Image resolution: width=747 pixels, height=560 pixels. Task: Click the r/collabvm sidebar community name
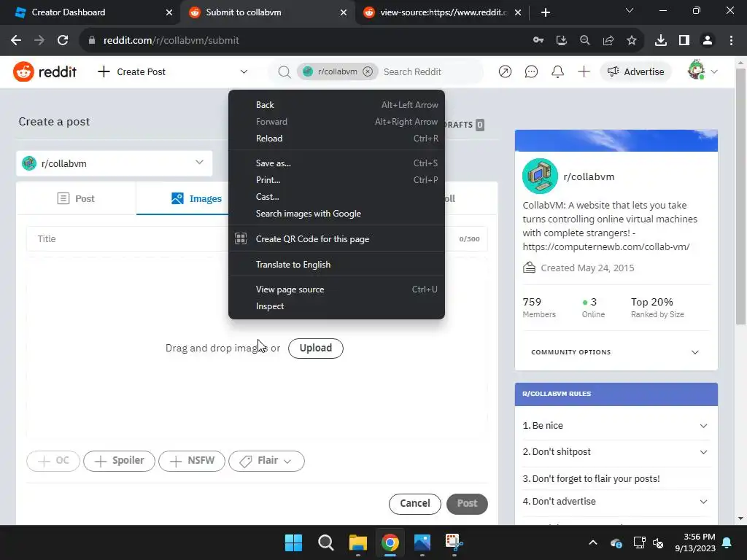(589, 176)
